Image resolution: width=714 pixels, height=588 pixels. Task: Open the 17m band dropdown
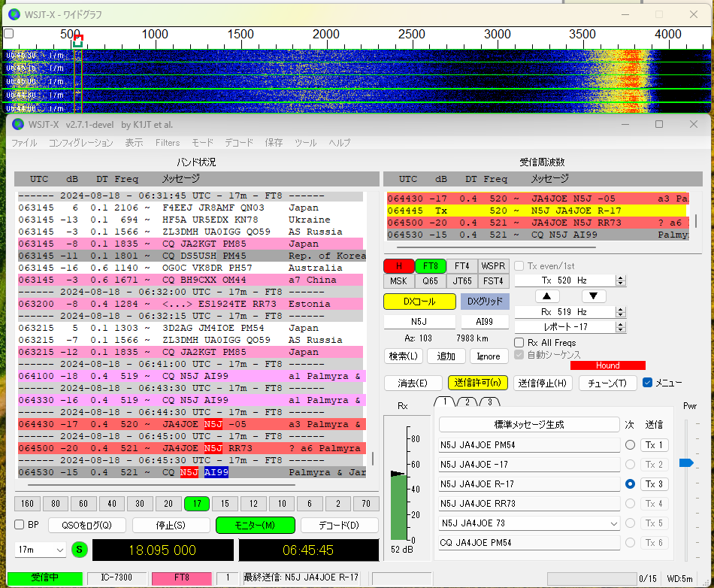[x=41, y=550]
